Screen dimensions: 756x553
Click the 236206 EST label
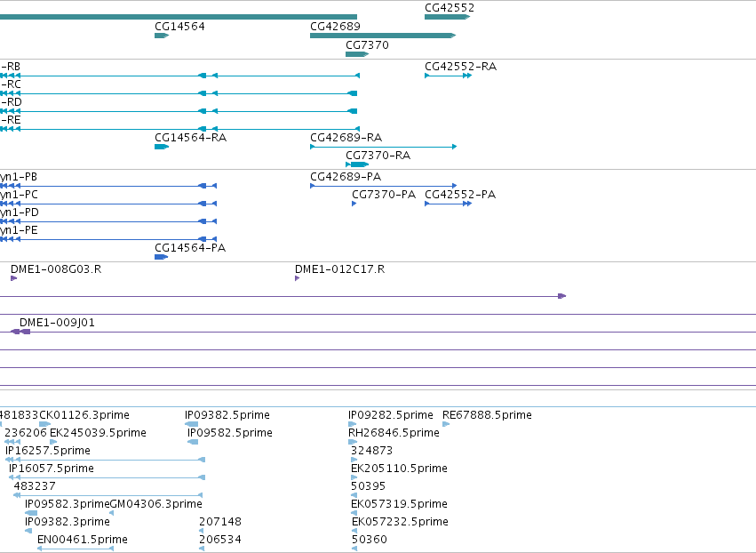(x=26, y=433)
